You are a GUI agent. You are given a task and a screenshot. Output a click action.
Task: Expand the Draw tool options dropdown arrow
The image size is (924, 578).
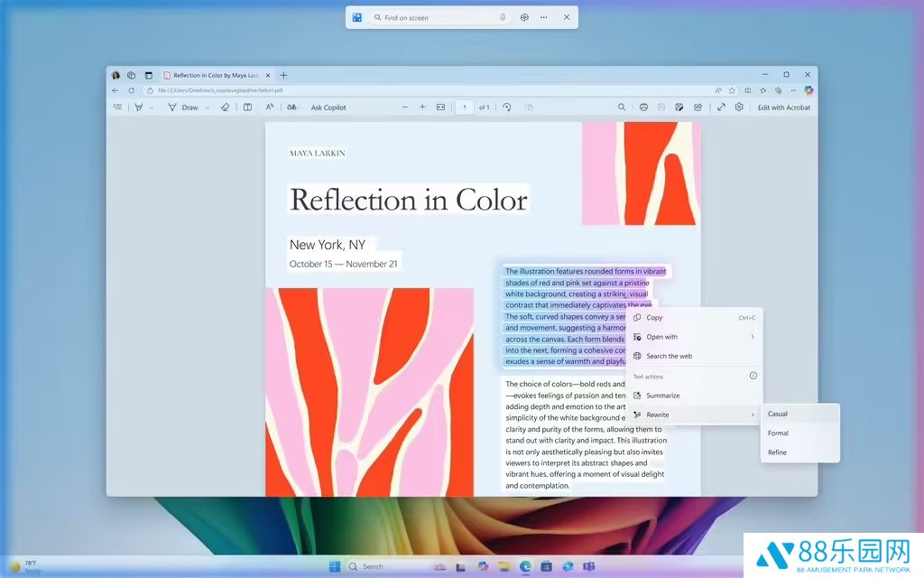pos(208,107)
